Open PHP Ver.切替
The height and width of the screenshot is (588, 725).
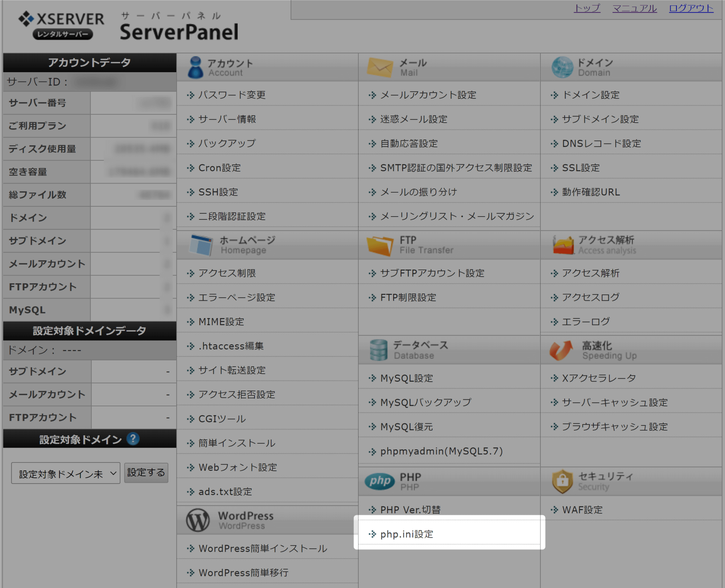click(410, 510)
